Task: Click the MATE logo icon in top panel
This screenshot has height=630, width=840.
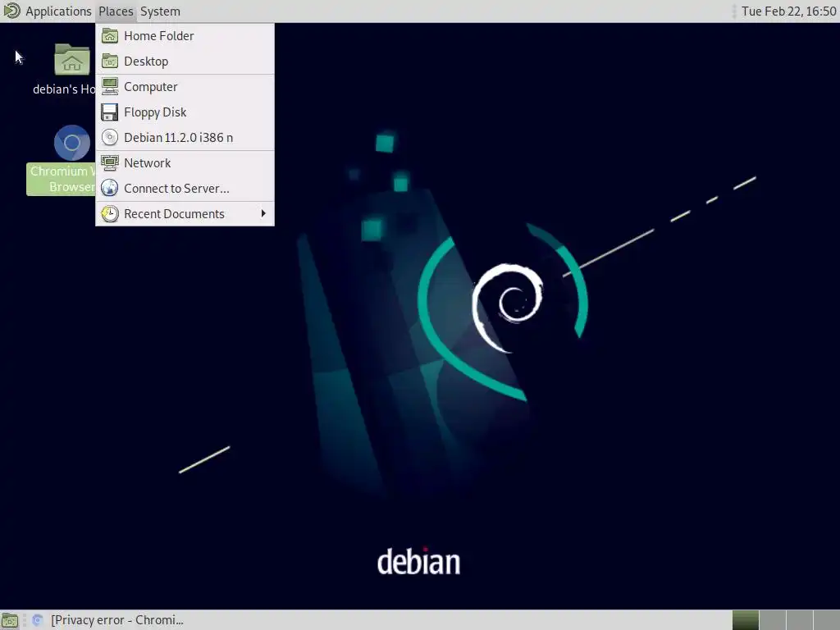Action: point(11,11)
